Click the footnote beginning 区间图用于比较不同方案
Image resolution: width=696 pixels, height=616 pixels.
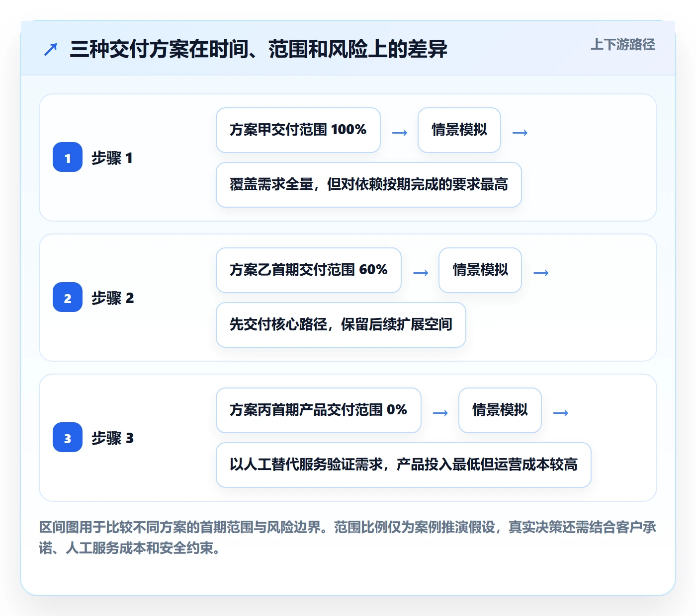[x=348, y=538]
